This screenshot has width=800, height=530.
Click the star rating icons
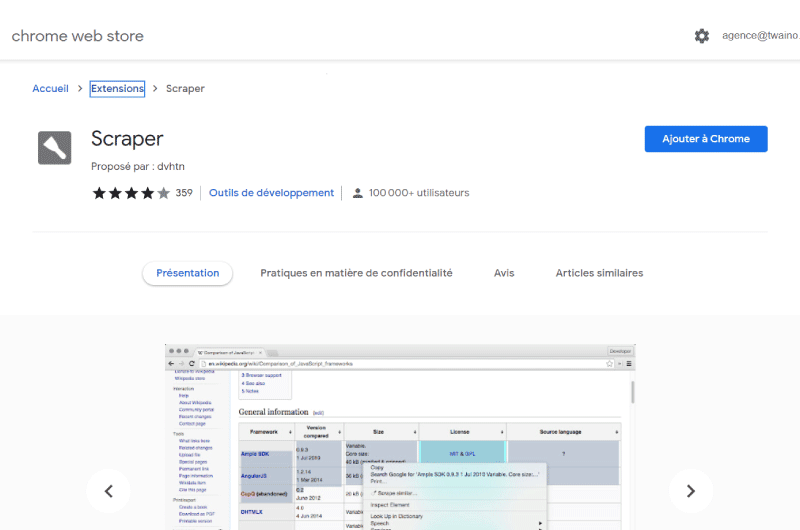tap(131, 193)
